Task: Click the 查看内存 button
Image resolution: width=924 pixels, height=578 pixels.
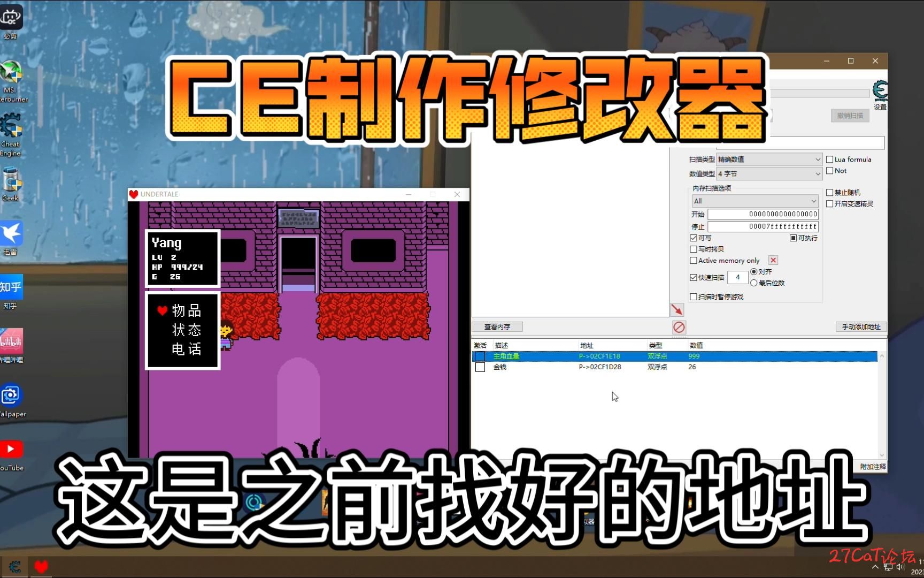Action: (x=497, y=326)
